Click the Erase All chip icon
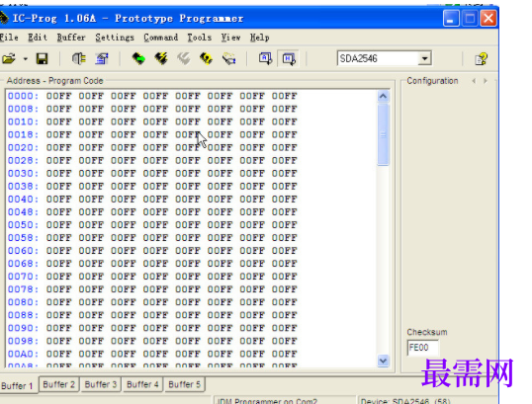The height and width of the screenshot is (404, 532). [x=207, y=59]
